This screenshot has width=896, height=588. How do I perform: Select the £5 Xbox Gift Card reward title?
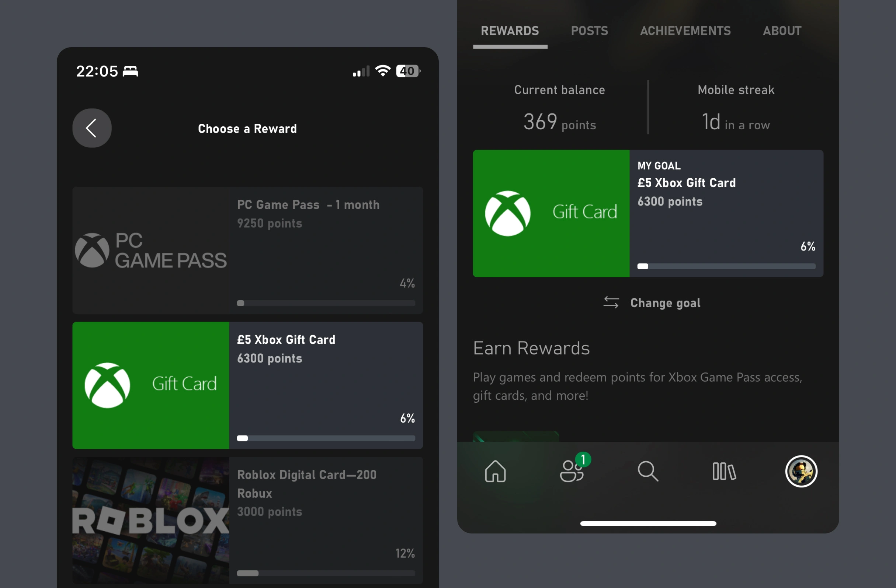point(286,340)
